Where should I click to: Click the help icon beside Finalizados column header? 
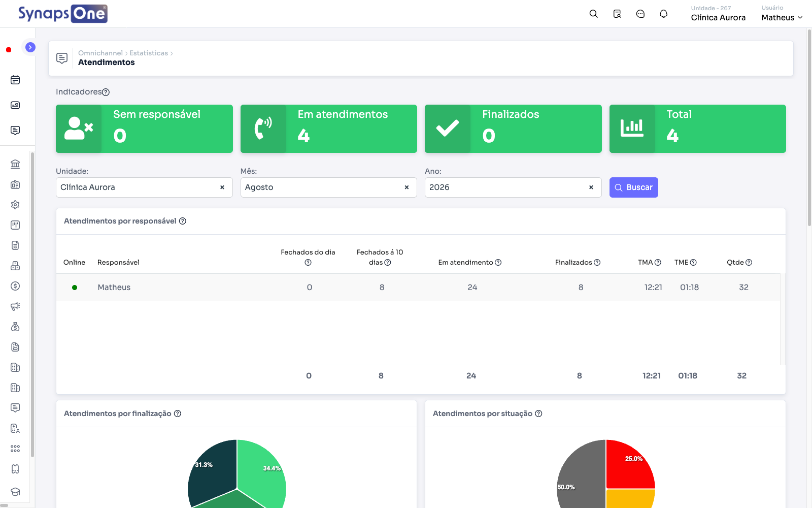597,263
